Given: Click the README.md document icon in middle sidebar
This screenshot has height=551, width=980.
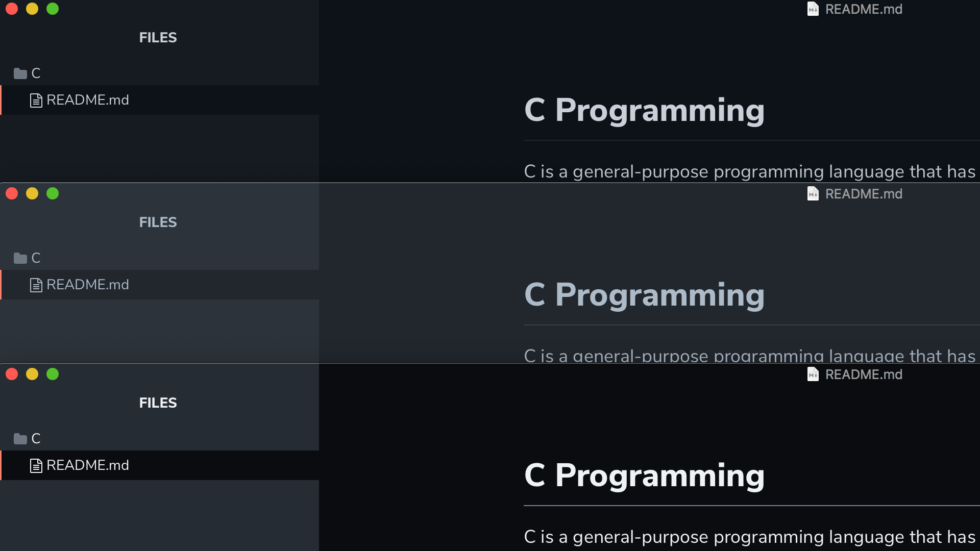Looking at the screenshot, I should point(36,285).
